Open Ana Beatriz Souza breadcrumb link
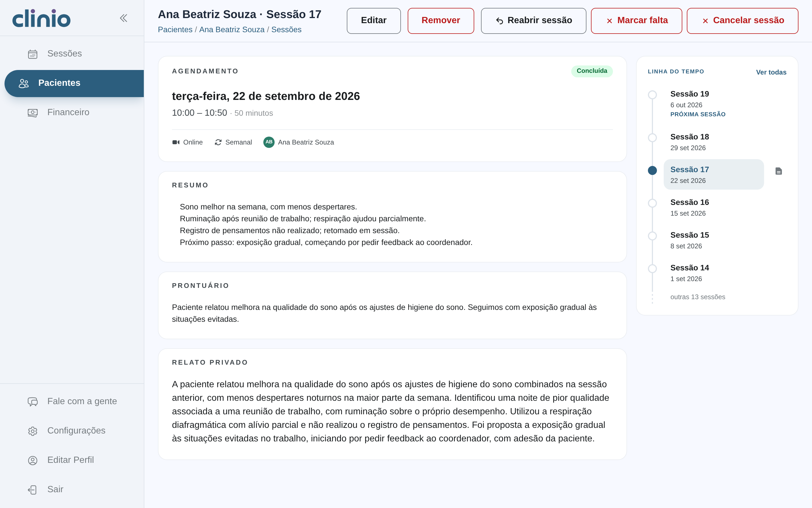812x508 pixels. pyautogui.click(x=232, y=30)
